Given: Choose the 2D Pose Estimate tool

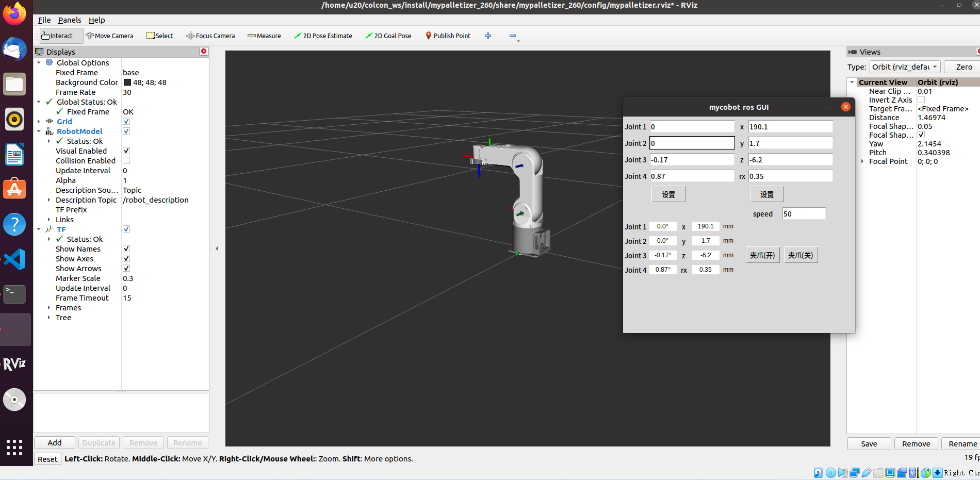Looking at the screenshot, I should 323,36.
